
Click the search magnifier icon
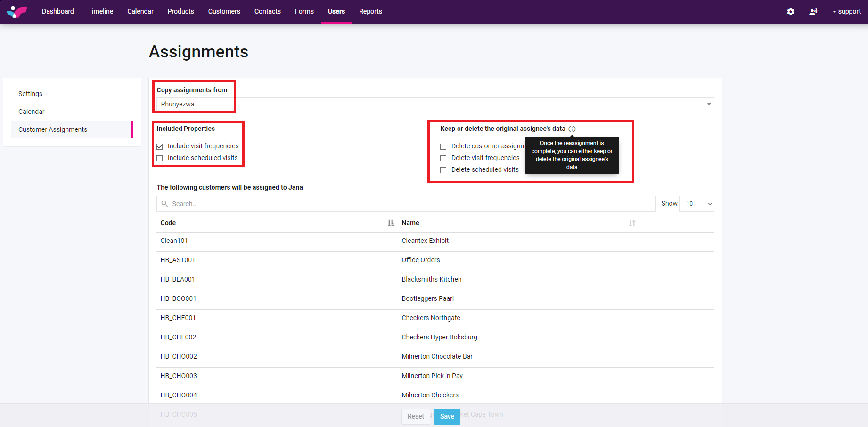[x=164, y=204]
